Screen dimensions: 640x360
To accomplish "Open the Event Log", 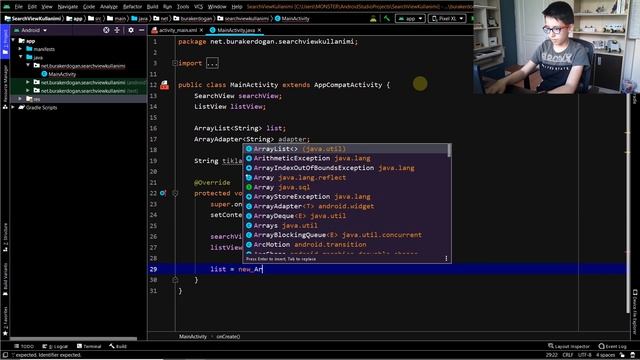I will click(612, 346).
